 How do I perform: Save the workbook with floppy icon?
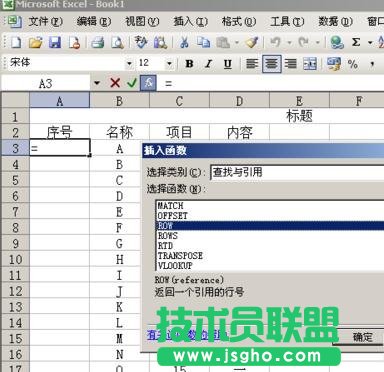[x=55, y=42]
